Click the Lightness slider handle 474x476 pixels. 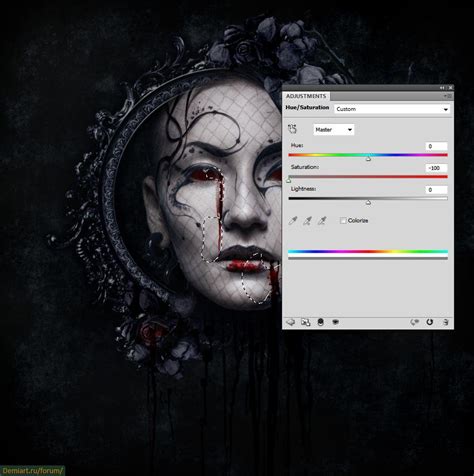[x=368, y=202]
